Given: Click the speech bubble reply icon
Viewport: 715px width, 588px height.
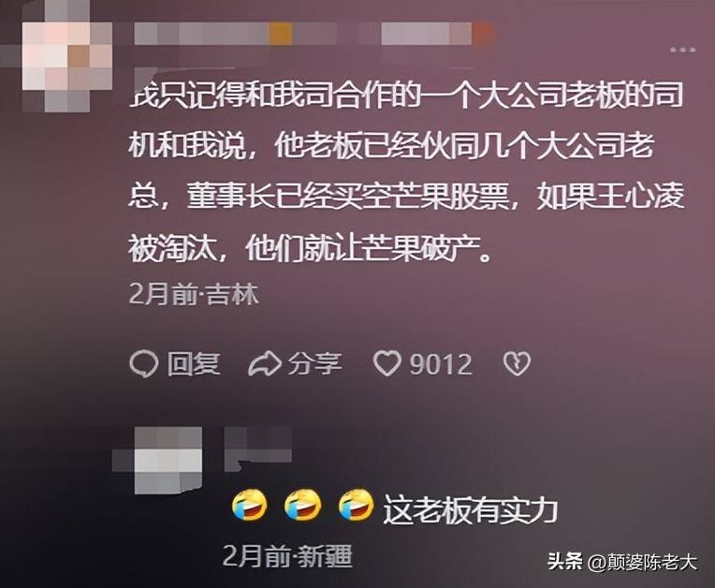Looking at the screenshot, I should tap(143, 364).
